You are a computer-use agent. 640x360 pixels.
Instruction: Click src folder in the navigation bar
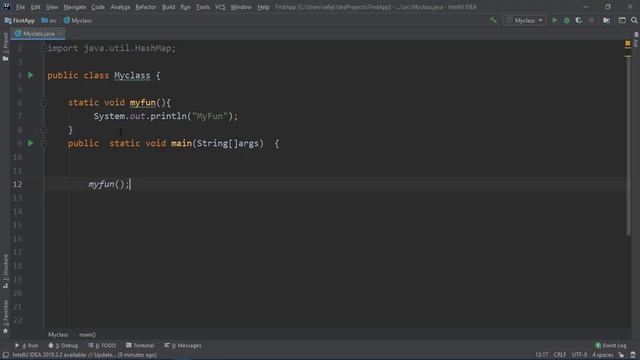(49, 20)
